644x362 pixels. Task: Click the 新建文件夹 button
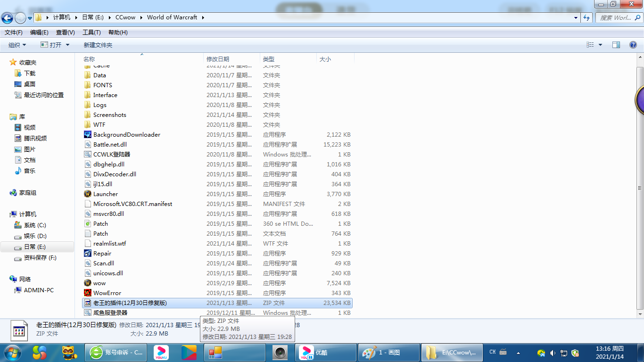pos(98,45)
